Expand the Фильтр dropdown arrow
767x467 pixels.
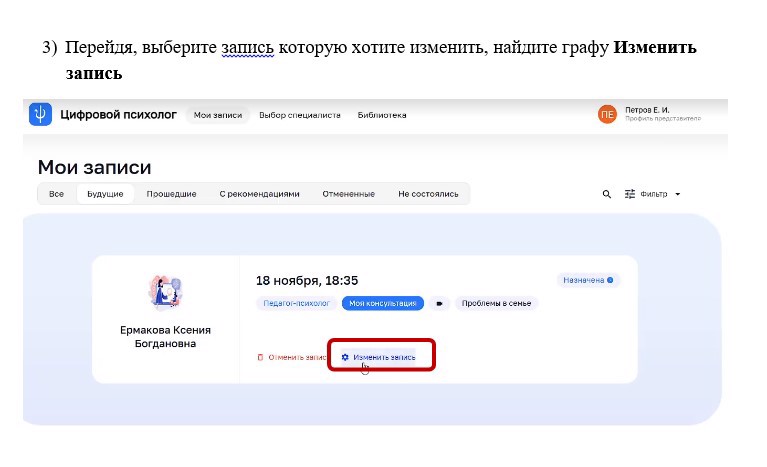[x=677, y=194]
